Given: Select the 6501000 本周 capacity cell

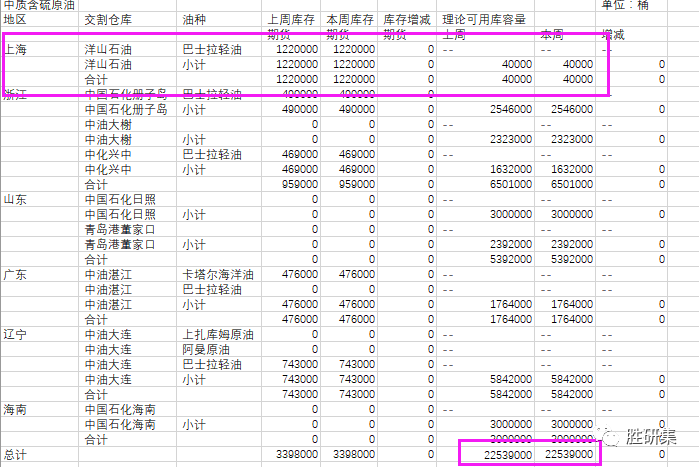Looking at the screenshot, I should 572,184.
